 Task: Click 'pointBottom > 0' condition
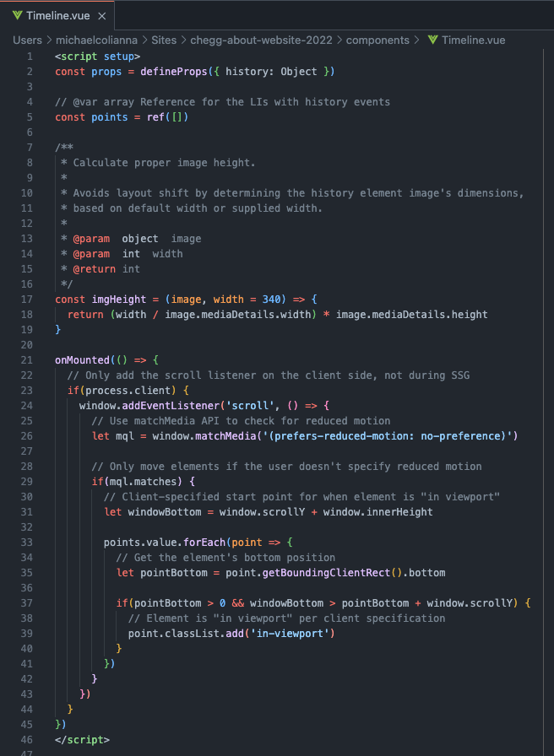(180, 603)
